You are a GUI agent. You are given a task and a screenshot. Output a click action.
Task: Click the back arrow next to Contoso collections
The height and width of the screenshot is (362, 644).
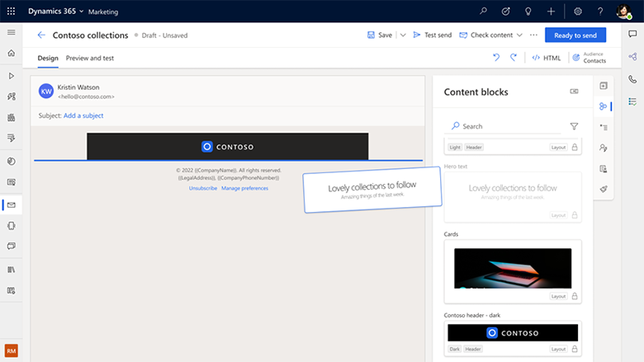click(41, 35)
